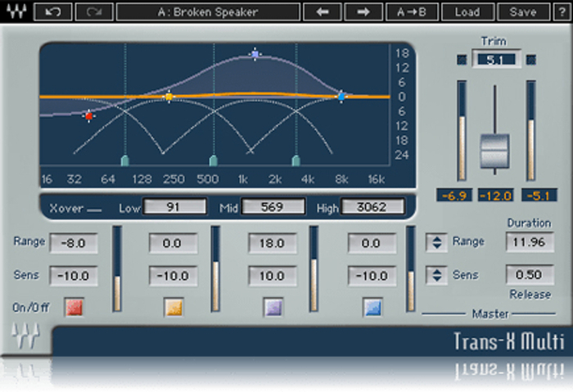Screen dimensions: 573x392
Task: Edit the low-mid band Sens field
Action: coord(174,276)
